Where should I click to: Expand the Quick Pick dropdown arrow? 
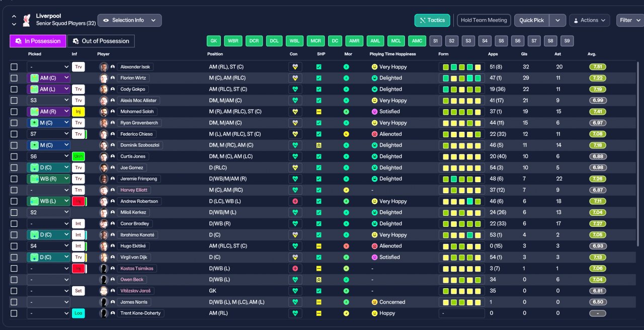click(x=557, y=20)
